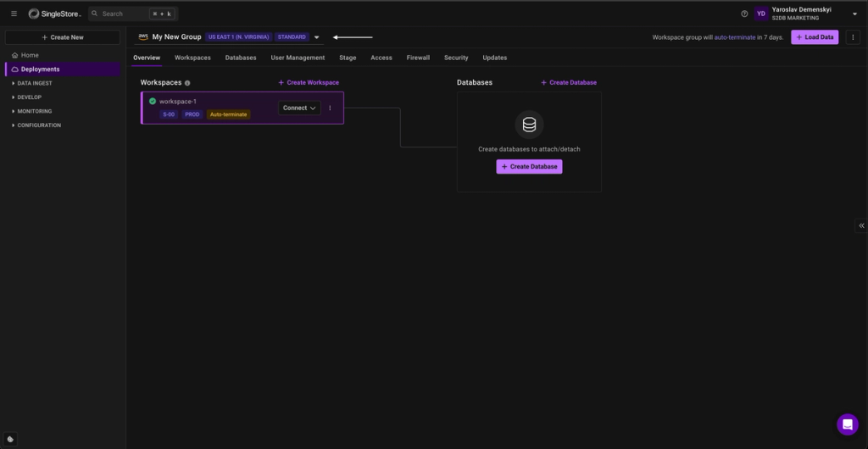Click the database cylinder icon
This screenshot has height=449, width=868.
pos(529,125)
